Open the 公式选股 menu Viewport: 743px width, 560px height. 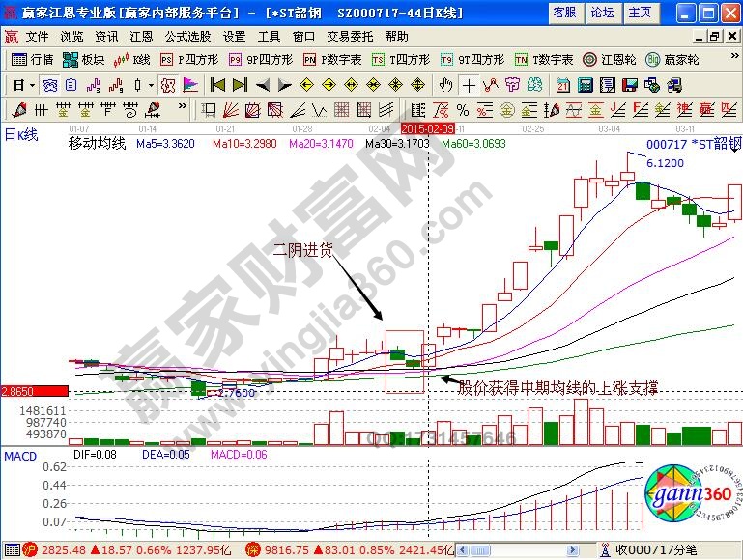[x=186, y=36]
